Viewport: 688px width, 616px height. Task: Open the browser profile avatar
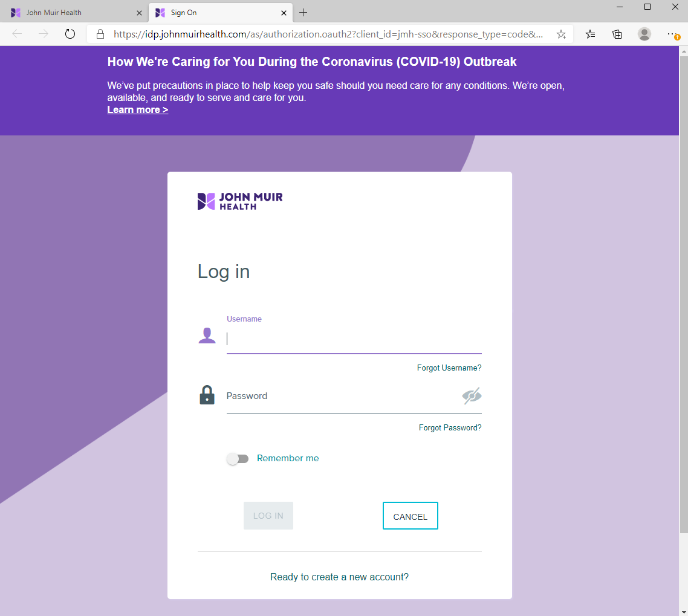[x=644, y=34]
